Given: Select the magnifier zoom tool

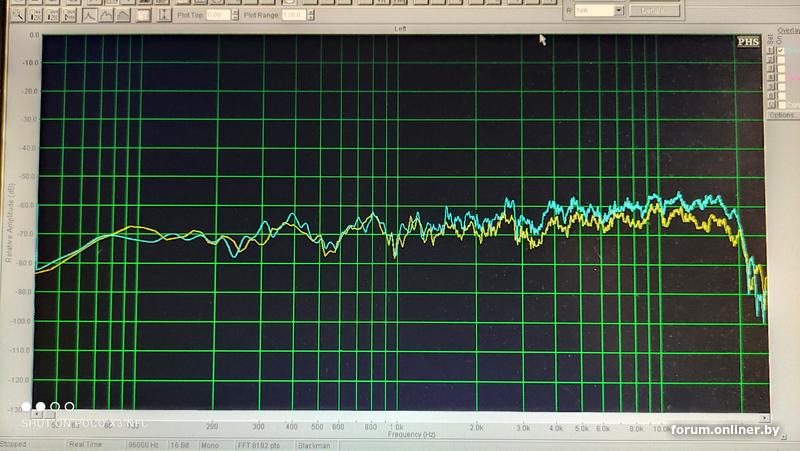Looking at the screenshot, I should coord(18,15).
